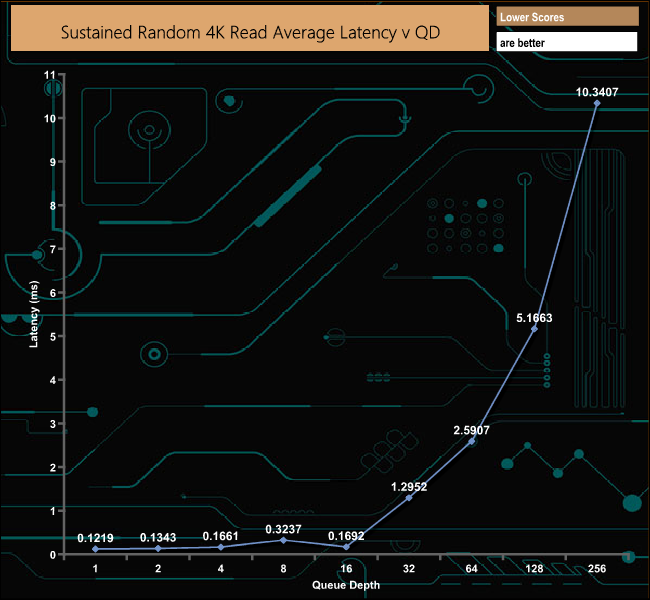Click y-axis tick label 11
The height and width of the screenshot is (600, 650).
pos(50,75)
